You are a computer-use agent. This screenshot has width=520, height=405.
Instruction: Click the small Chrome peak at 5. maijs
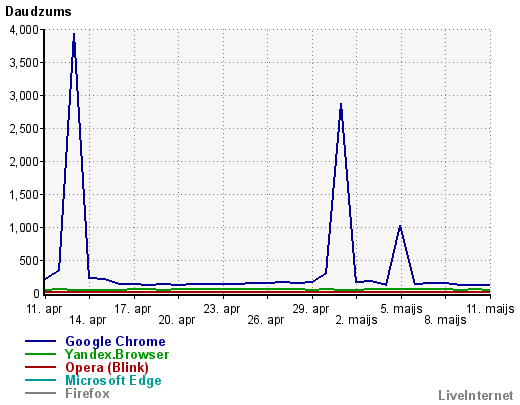coord(400,227)
